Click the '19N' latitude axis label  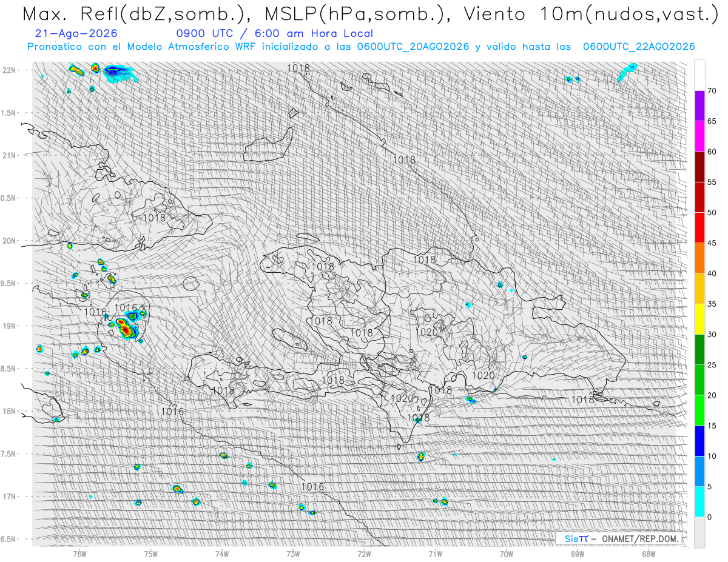click(10, 326)
